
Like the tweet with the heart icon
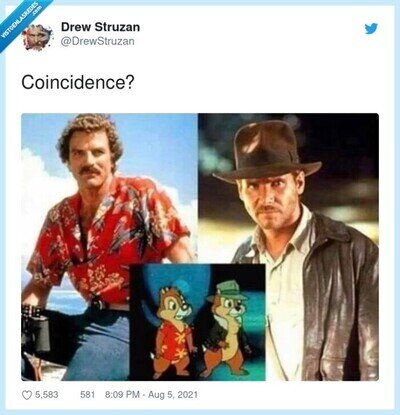click(27, 395)
